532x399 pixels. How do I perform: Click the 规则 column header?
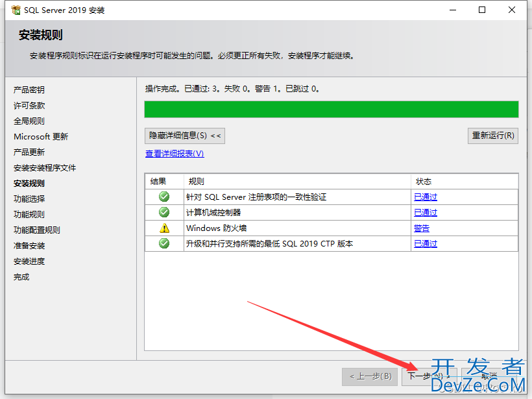coord(298,182)
